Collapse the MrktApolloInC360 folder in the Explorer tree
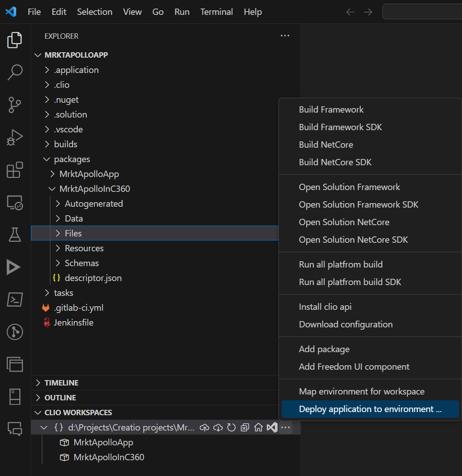Screen dimensions: 462x476 [52, 189]
